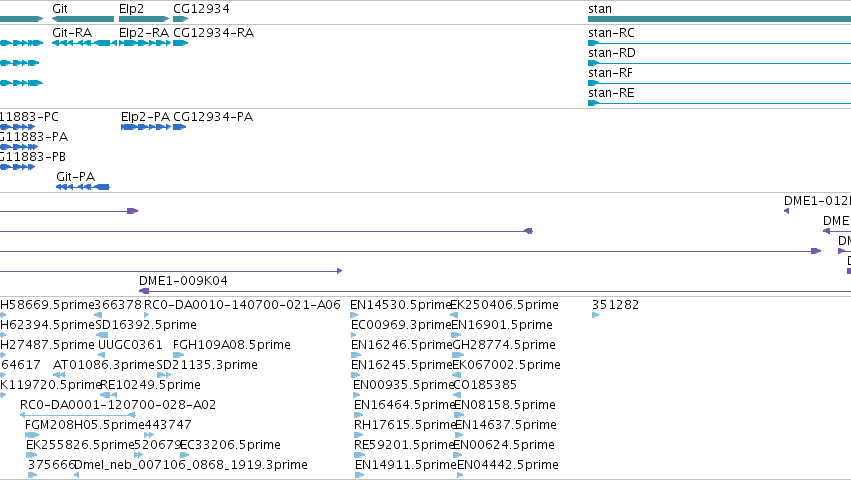Click the SD21135.3prime label
Screen dimensions: 851x480
tap(207, 365)
